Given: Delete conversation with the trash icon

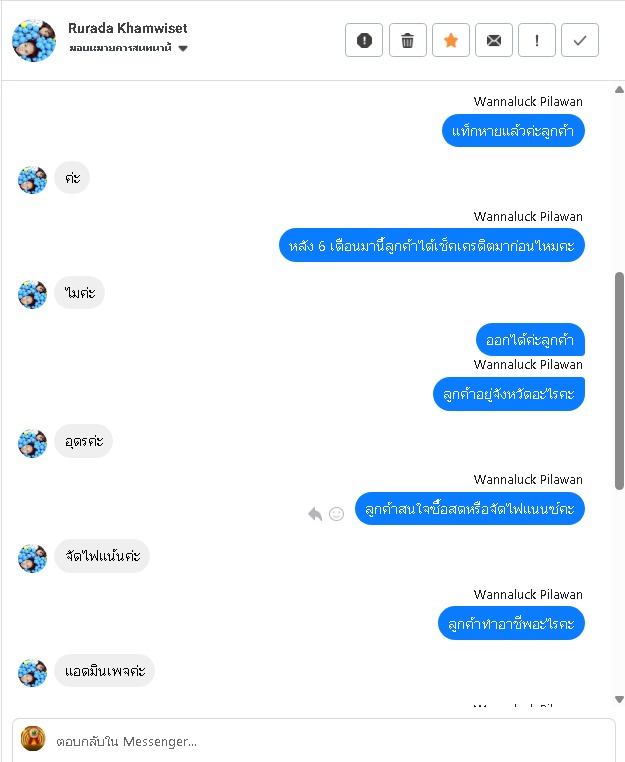Looking at the screenshot, I should coord(407,40).
